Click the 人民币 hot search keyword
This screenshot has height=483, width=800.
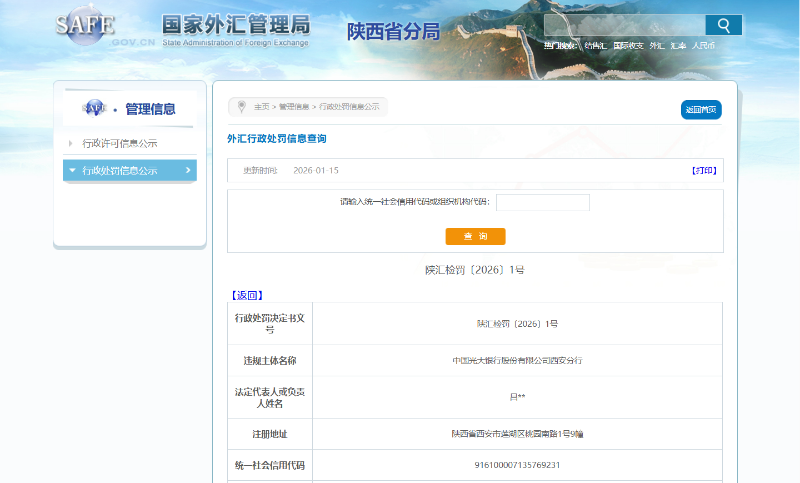tap(704, 46)
